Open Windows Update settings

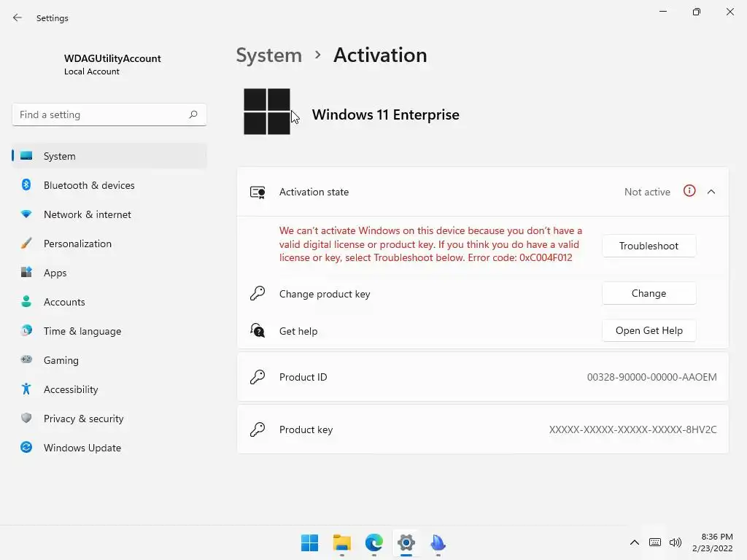109,448
